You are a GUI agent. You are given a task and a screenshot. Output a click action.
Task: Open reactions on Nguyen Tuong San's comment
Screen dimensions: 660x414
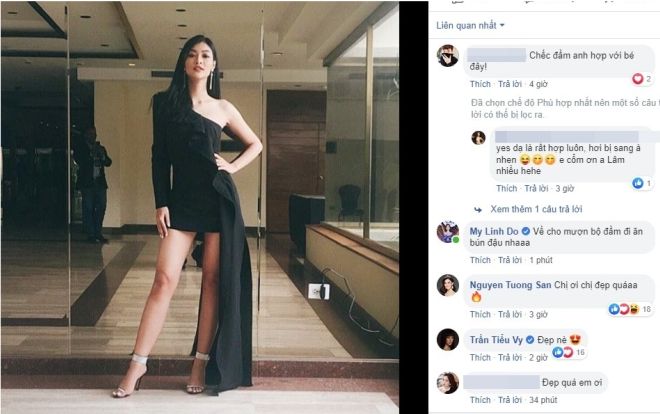[x=630, y=309]
